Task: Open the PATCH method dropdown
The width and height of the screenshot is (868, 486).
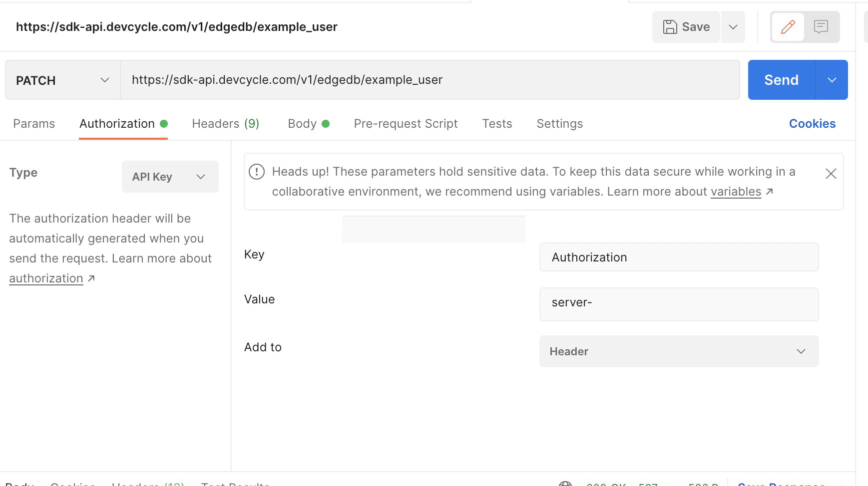Action: point(62,80)
